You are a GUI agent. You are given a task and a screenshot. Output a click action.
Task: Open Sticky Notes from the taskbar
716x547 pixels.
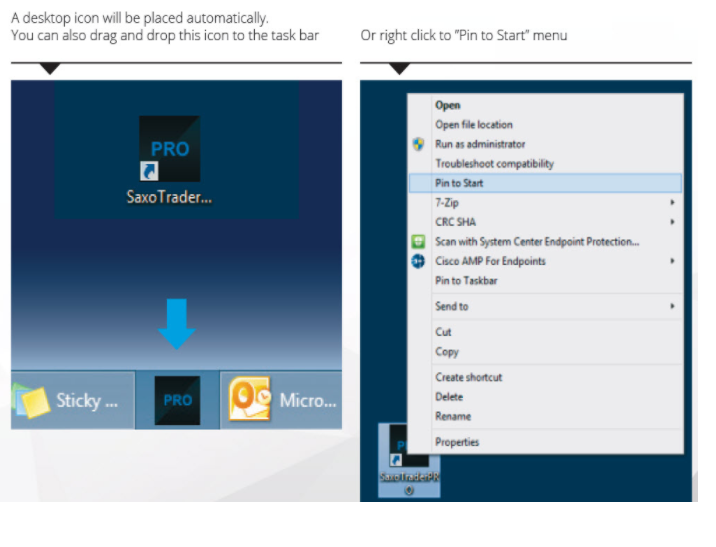pyautogui.click(x=72, y=400)
